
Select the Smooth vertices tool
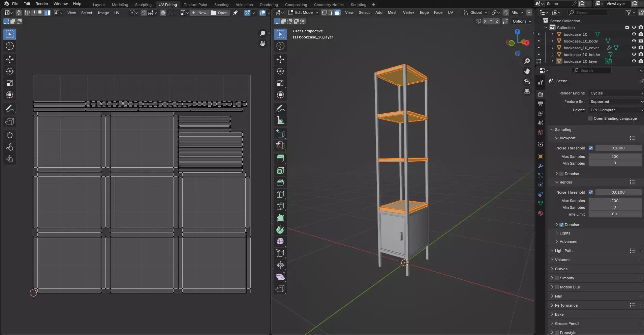[x=280, y=242]
